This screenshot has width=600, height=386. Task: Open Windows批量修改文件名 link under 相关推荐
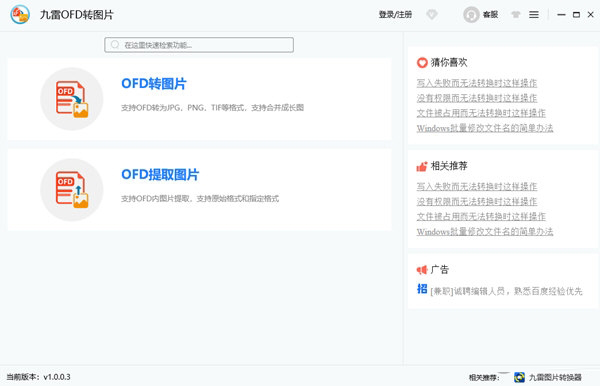coord(485,231)
